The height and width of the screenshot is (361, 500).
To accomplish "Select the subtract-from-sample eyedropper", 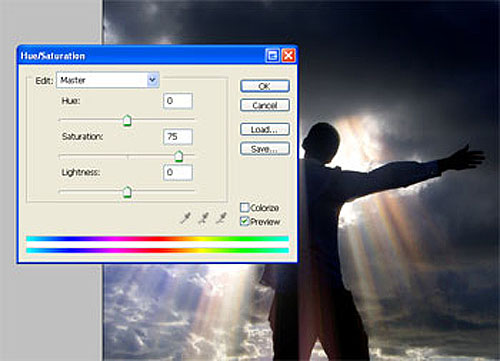I will 222,218.
